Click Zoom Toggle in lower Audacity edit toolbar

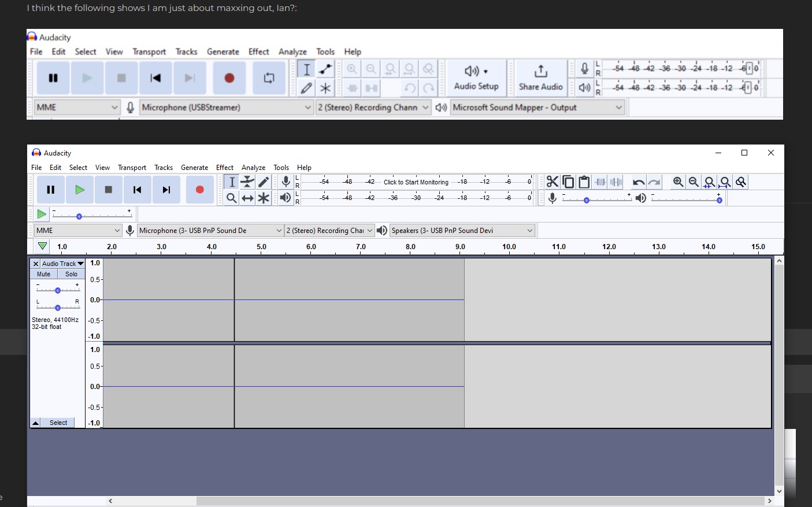coord(741,182)
